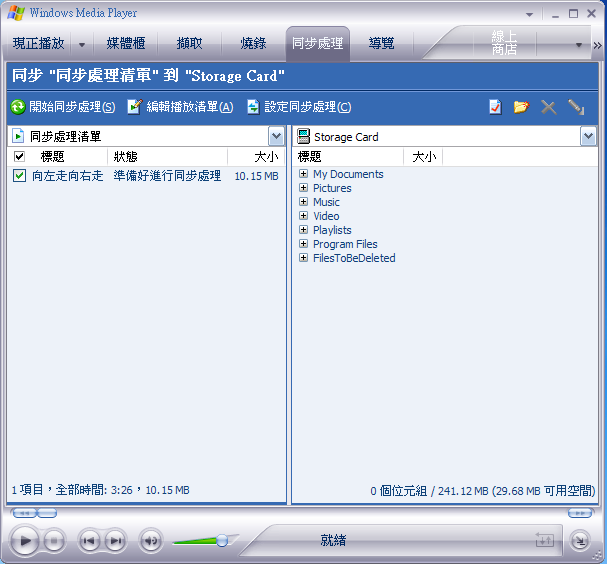Click 開始同步處理(S) button
The height and width of the screenshot is (564, 607).
[x=63, y=107]
